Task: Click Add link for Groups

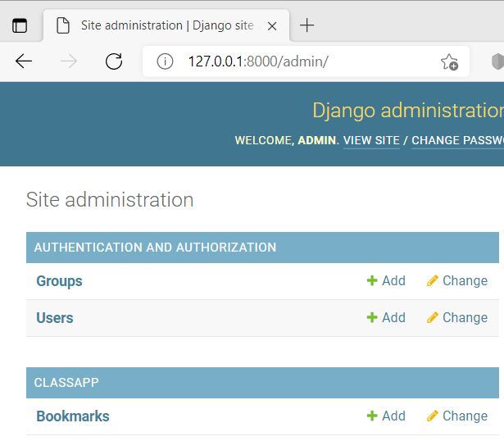Action: [x=393, y=280]
